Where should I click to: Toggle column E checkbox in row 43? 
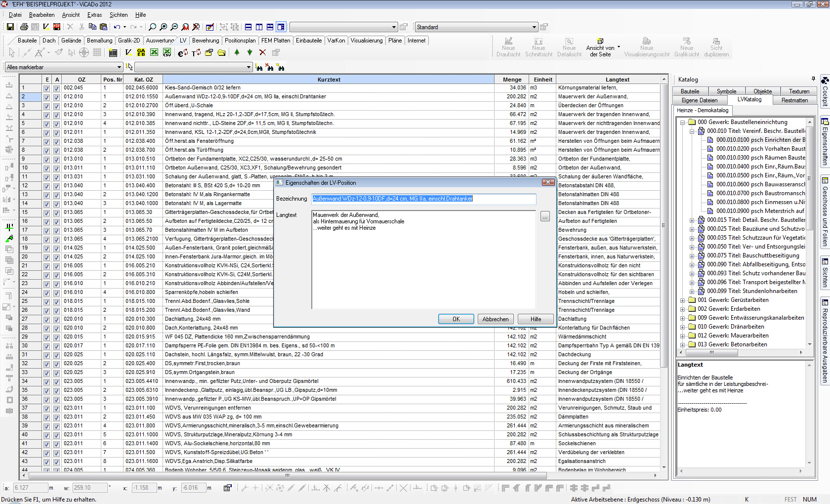click(x=46, y=462)
